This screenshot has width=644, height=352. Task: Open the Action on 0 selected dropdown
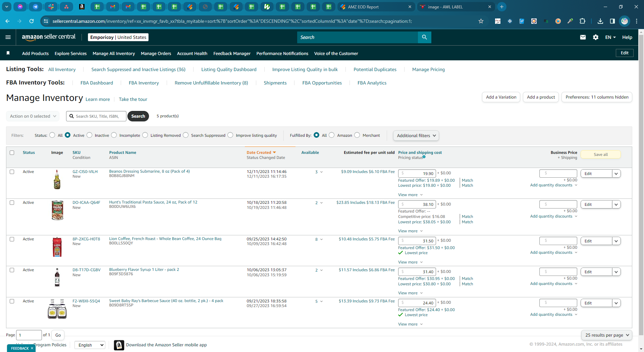click(33, 116)
